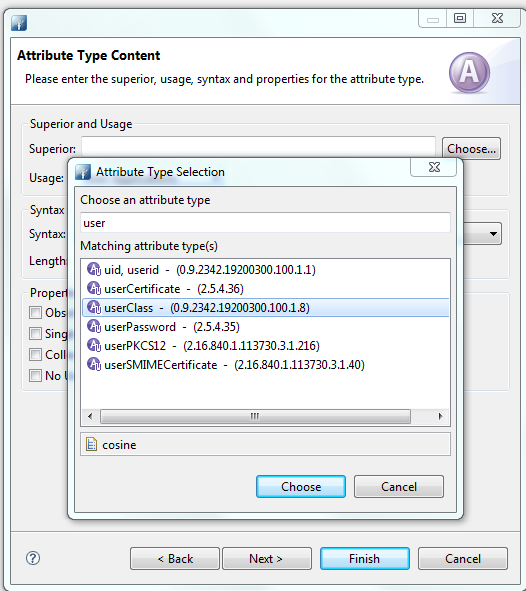Click the userClass attribute icon
This screenshot has height=591, width=526.
(x=94, y=308)
